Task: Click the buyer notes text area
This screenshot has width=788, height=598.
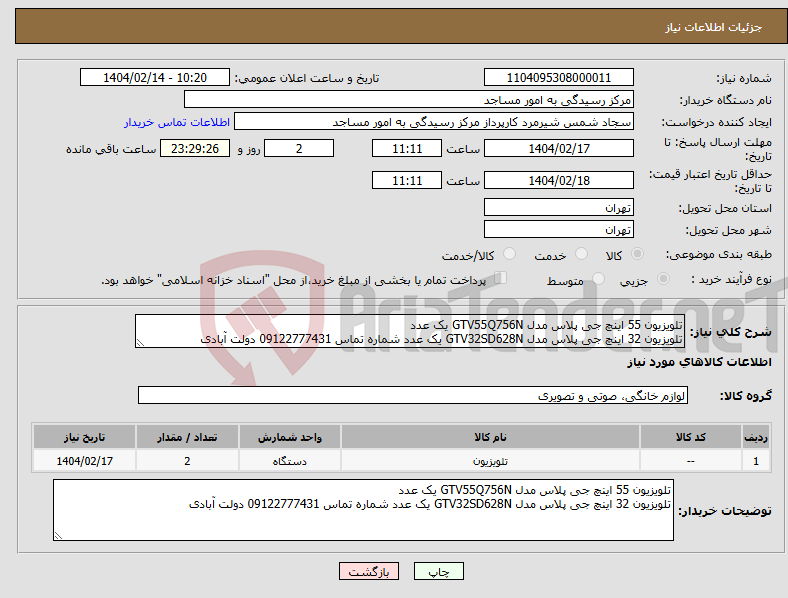Action: tap(363, 510)
